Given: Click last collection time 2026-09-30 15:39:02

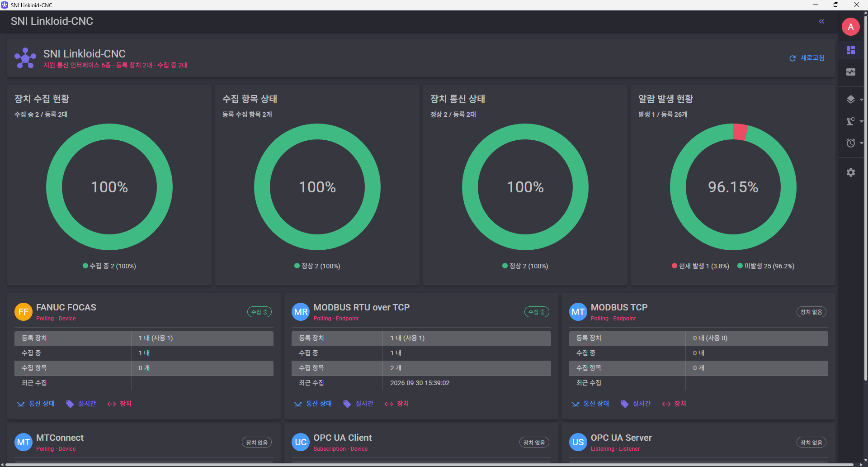Looking at the screenshot, I should point(420,383).
